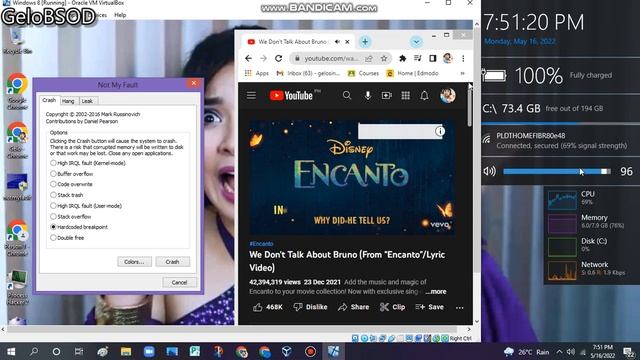Viewport: 640px width, 360px height.
Task: Select Buffer overflow option
Action: (x=71, y=174)
